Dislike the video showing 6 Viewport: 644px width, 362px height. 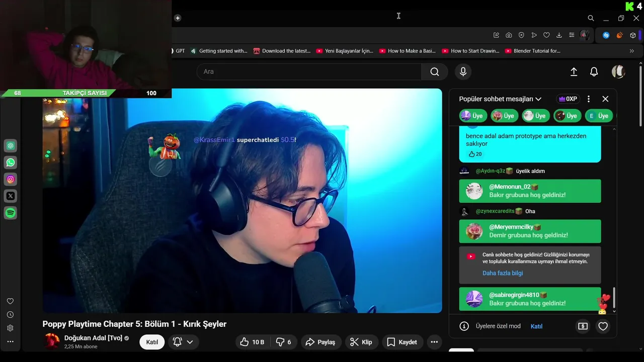pyautogui.click(x=284, y=342)
